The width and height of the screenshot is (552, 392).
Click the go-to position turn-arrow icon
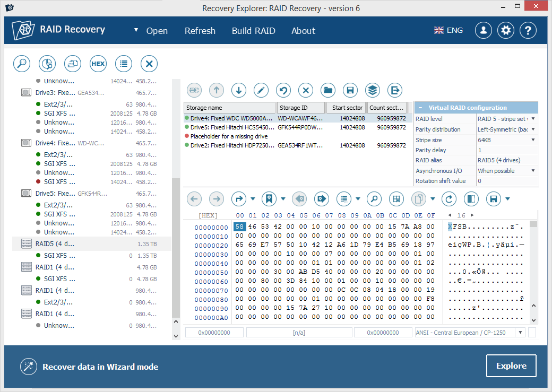click(x=239, y=199)
